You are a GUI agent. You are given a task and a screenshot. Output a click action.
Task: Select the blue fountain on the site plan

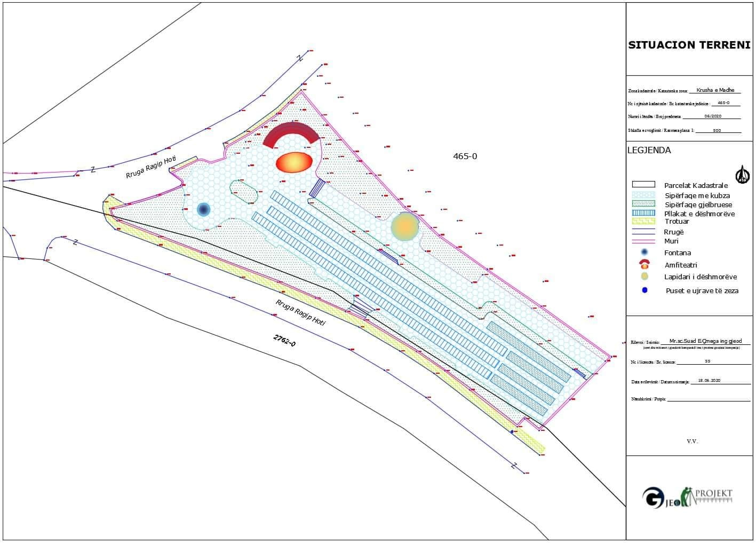[203, 209]
